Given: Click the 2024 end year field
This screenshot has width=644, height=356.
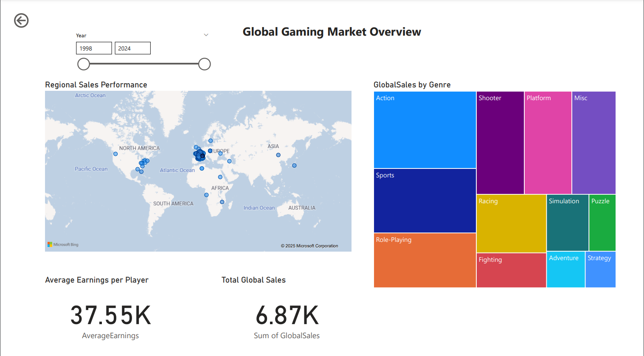Looking at the screenshot, I should coord(132,48).
